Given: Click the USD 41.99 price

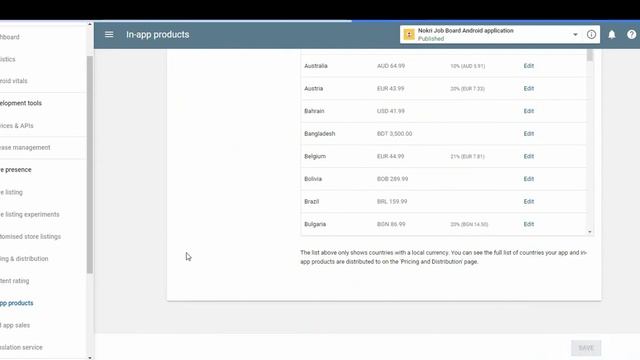Looking at the screenshot, I should click(391, 111).
